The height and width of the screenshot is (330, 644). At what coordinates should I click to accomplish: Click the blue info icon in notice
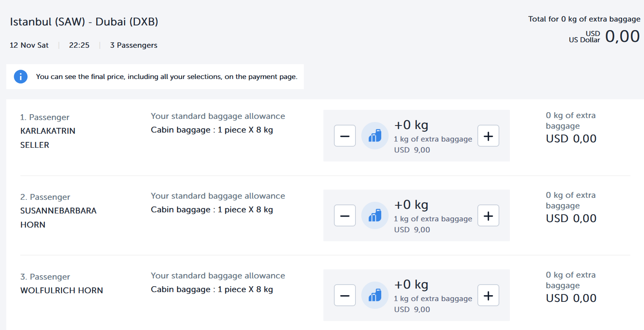(x=21, y=77)
